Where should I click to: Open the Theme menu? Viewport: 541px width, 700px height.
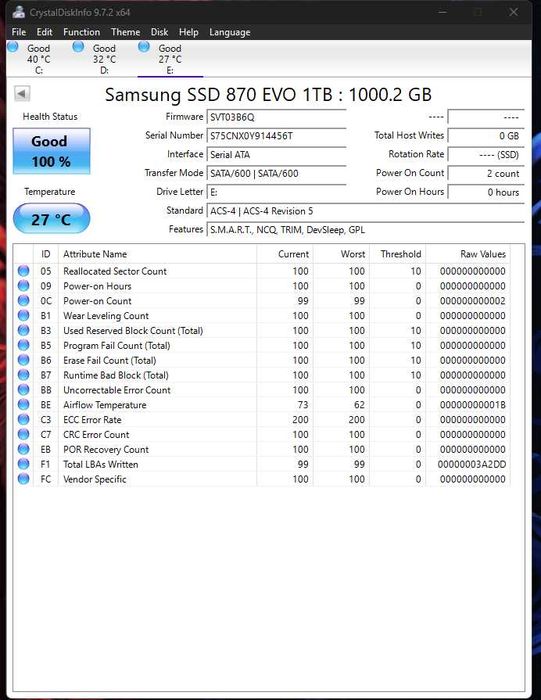(x=125, y=32)
